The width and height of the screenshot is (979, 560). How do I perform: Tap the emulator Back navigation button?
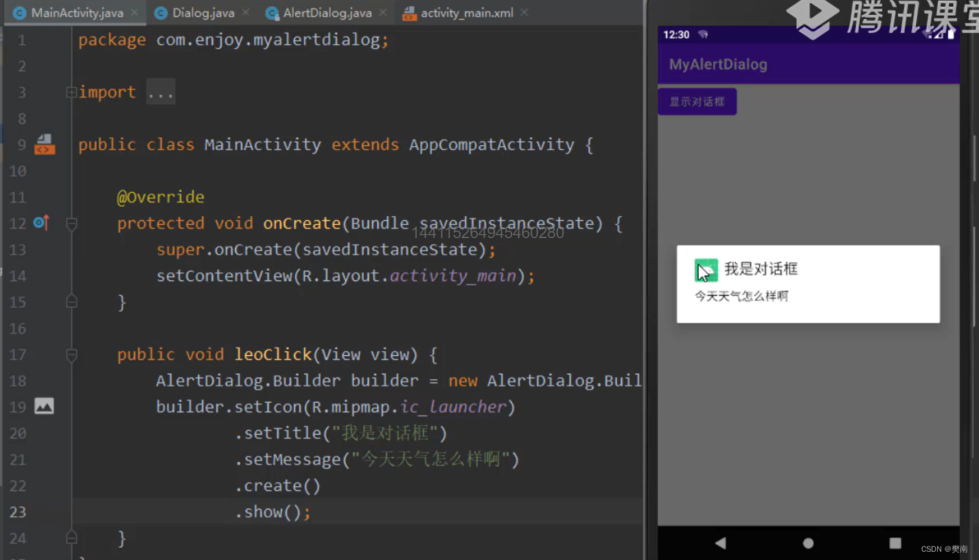[720, 543]
